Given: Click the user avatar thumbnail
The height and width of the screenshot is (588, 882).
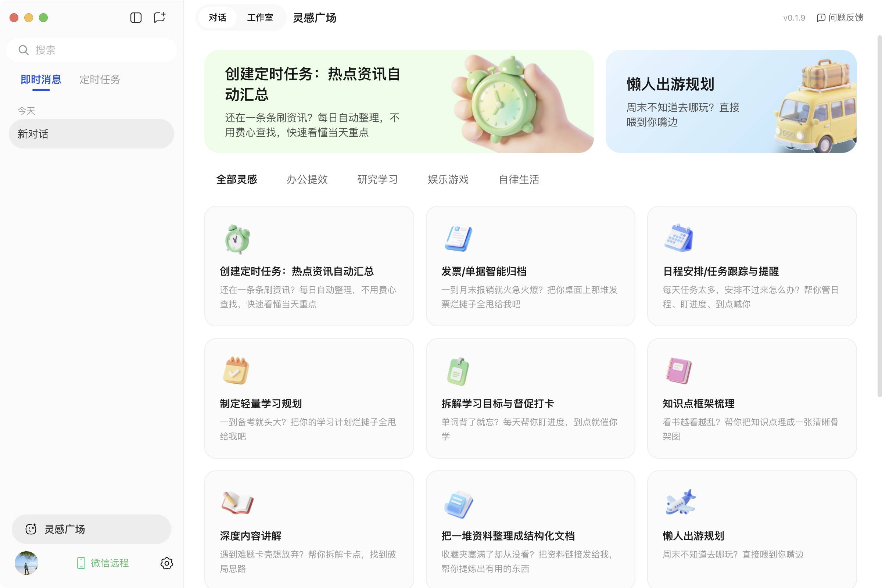Looking at the screenshot, I should 26,563.
